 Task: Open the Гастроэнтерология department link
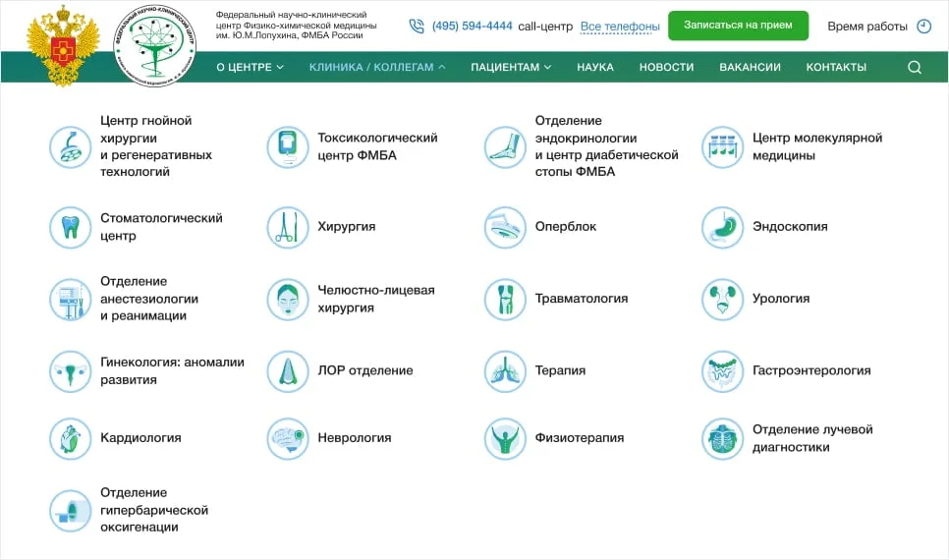point(811,371)
